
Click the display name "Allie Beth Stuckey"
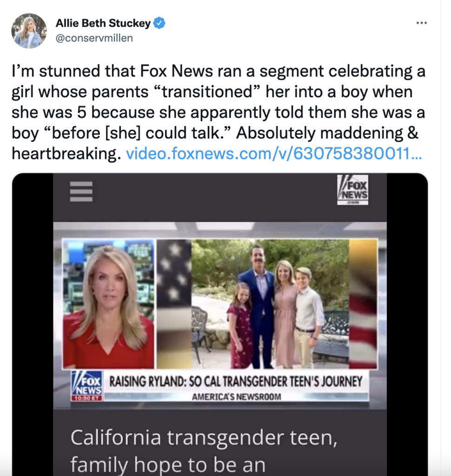pos(103,23)
